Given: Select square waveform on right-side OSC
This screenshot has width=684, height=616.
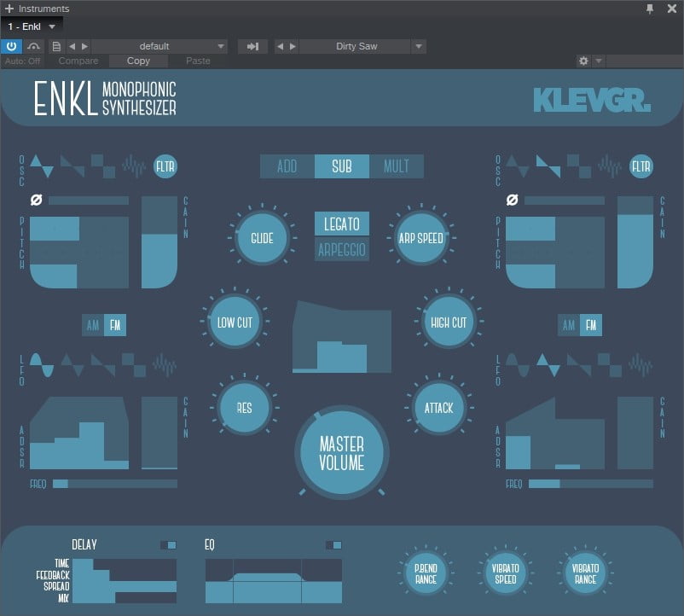Looking at the screenshot, I should (579, 166).
